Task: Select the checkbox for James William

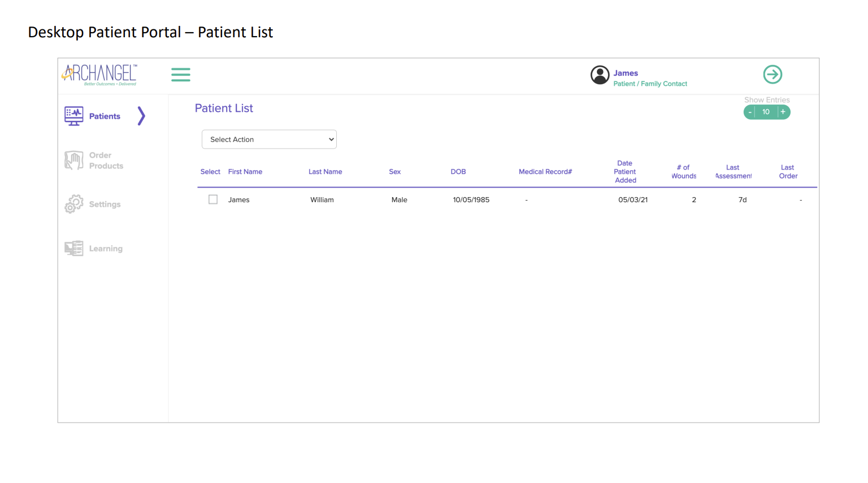Action: click(x=213, y=199)
